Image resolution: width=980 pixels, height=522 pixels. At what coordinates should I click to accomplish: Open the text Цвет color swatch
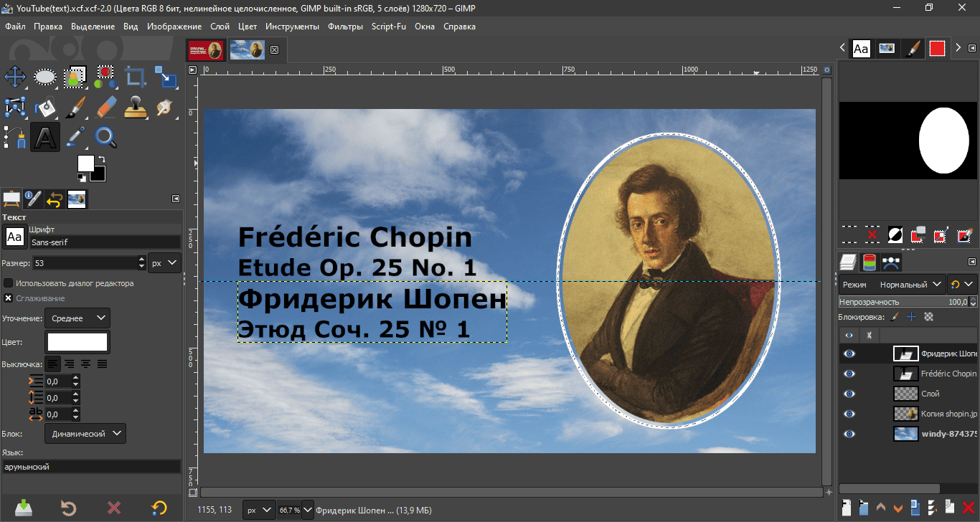click(x=77, y=342)
